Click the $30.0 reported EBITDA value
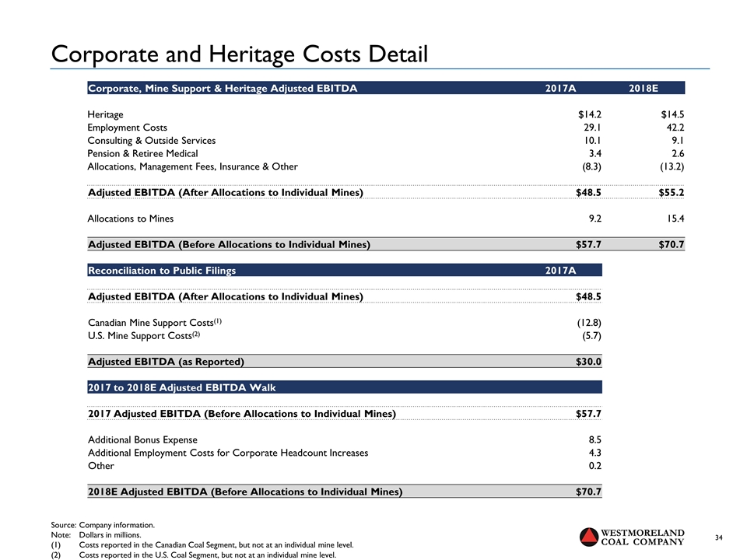The width and height of the screenshot is (747, 560). coord(587,362)
